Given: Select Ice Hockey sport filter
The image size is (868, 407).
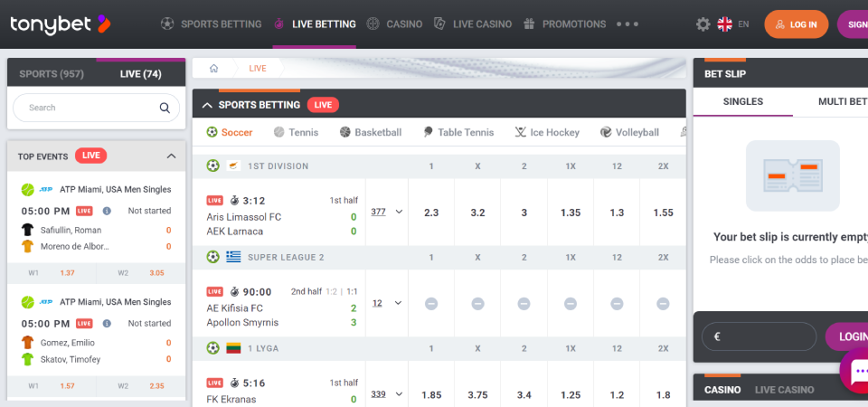Looking at the screenshot, I should pyautogui.click(x=547, y=132).
